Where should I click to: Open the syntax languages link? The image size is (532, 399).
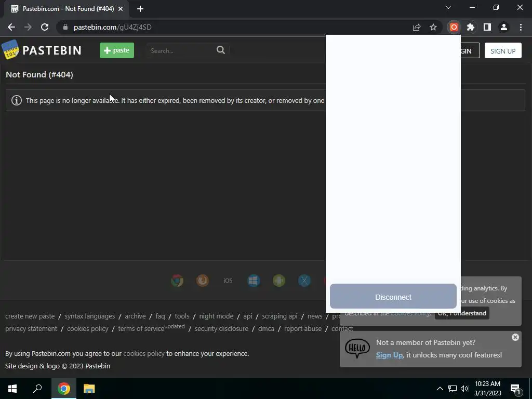(89, 316)
